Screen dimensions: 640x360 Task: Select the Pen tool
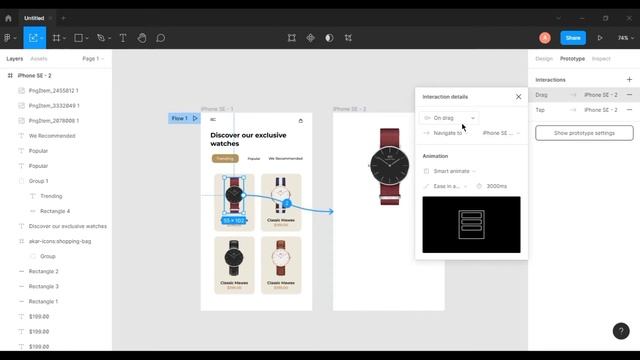(101, 38)
